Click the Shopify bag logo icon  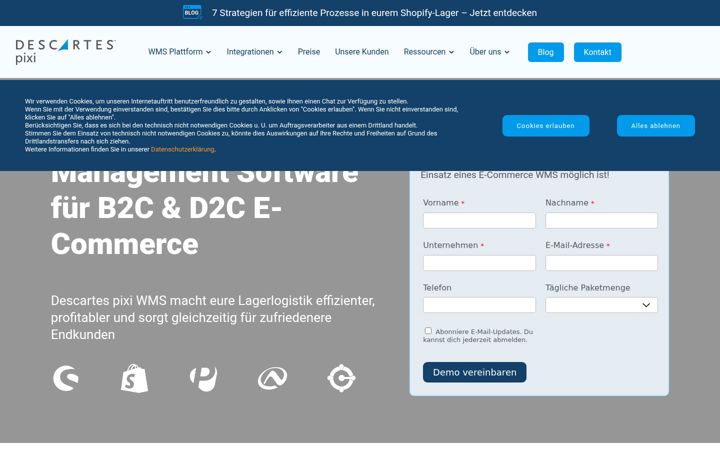click(135, 378)
